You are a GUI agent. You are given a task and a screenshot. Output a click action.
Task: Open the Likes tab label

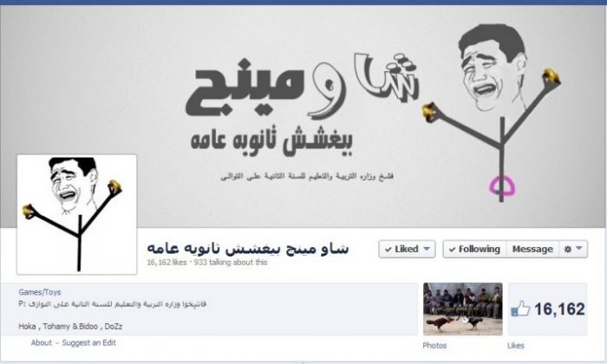(516, 346)
